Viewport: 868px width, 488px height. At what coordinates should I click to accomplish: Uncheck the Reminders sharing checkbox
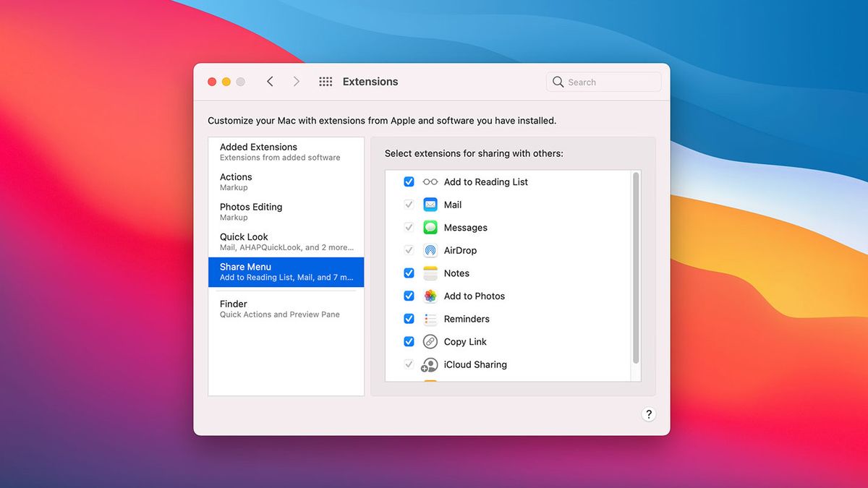coord(409,319)
